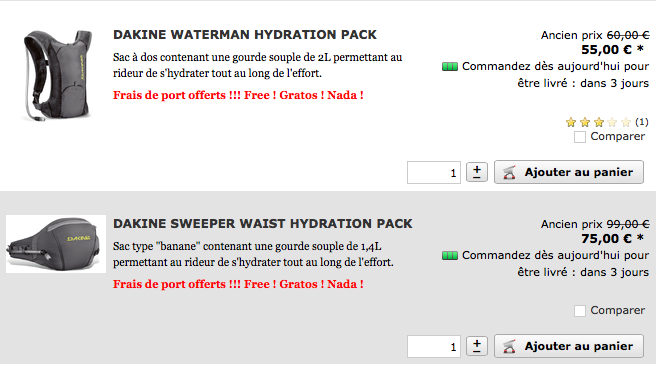
Task: Open Dakine Waterman Hydration Pack title link
Action: click(x=245, y=35)
